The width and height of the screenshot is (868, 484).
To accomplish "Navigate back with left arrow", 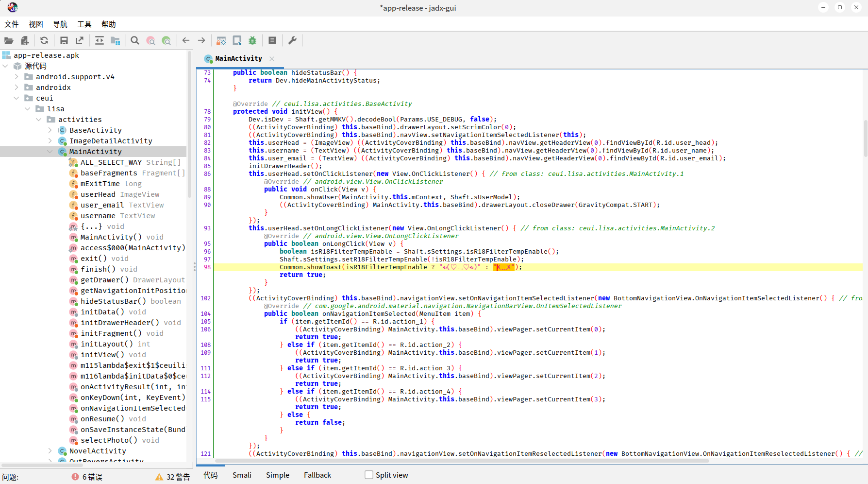I will [x=186, y=41].
